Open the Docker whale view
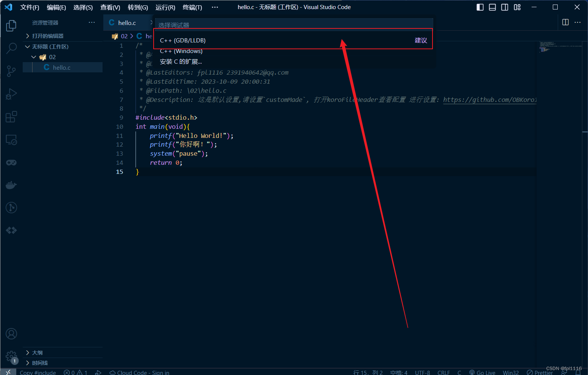This screenshot has width=588, height=375. pyautogui.click(x=11, y=185)
